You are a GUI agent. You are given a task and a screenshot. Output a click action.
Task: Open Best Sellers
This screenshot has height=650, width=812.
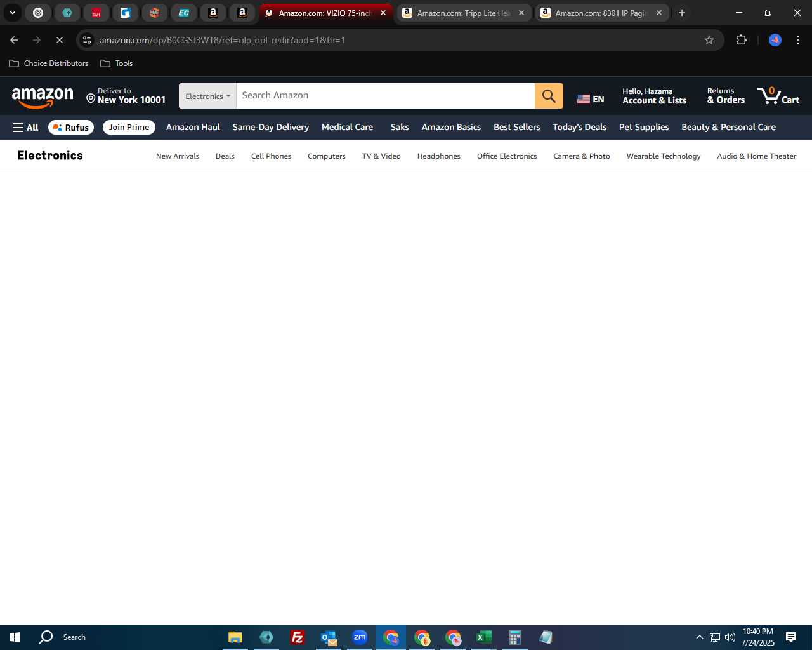pos(517,128)
